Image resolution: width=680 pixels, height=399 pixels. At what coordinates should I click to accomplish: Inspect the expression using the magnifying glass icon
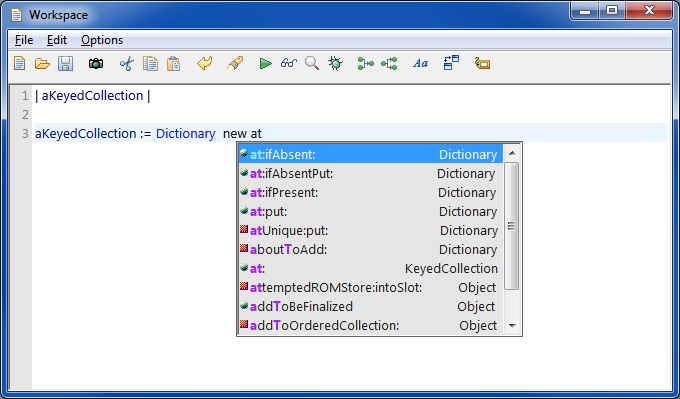(x=312, y=64)
